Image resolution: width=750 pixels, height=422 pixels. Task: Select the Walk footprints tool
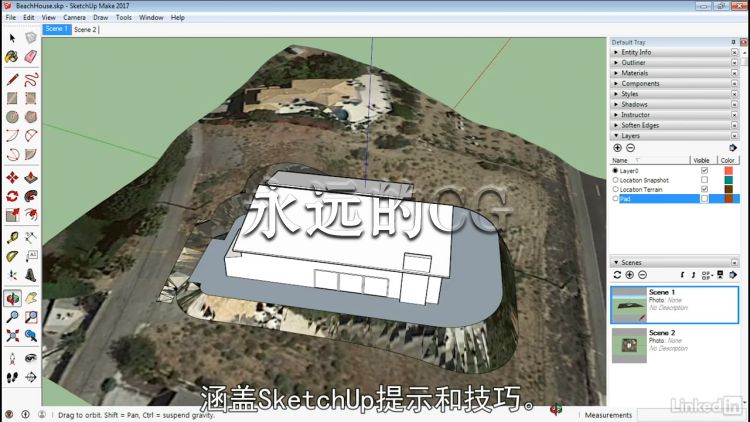[x=12, y=377]
